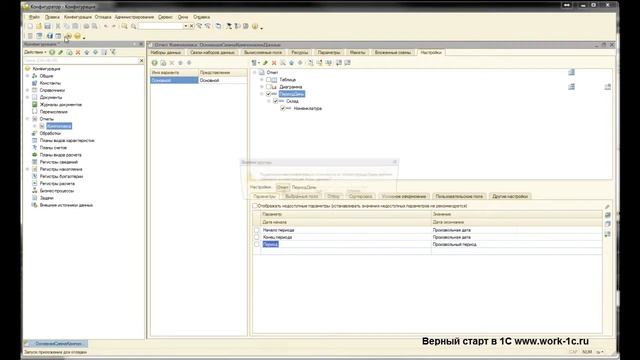Image resolution: width=640 pixels, height=360 pixels.
Task: Check the Конец периода parameter checkbox
Action: (x=257, y=237)
